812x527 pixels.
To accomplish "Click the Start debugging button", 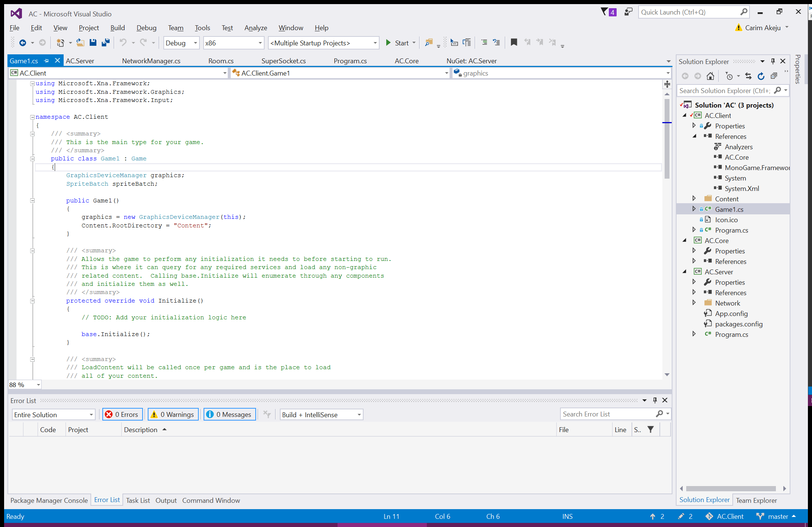I will 397,43.
